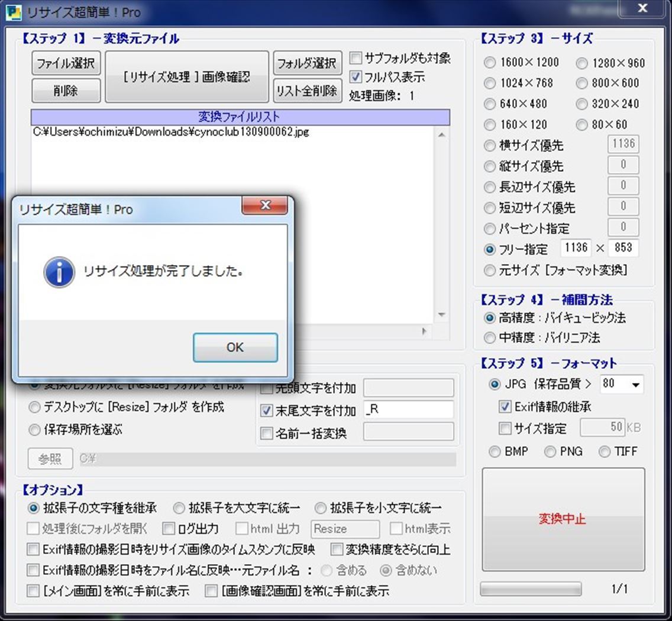Click the 変換中止 button
Viewport: 672px width, 621px height.
(563, 519)
